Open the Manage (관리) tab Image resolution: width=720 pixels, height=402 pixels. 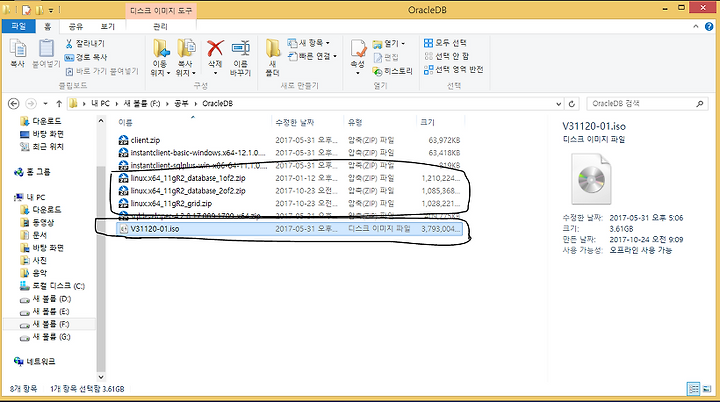[x=160, y=27]
